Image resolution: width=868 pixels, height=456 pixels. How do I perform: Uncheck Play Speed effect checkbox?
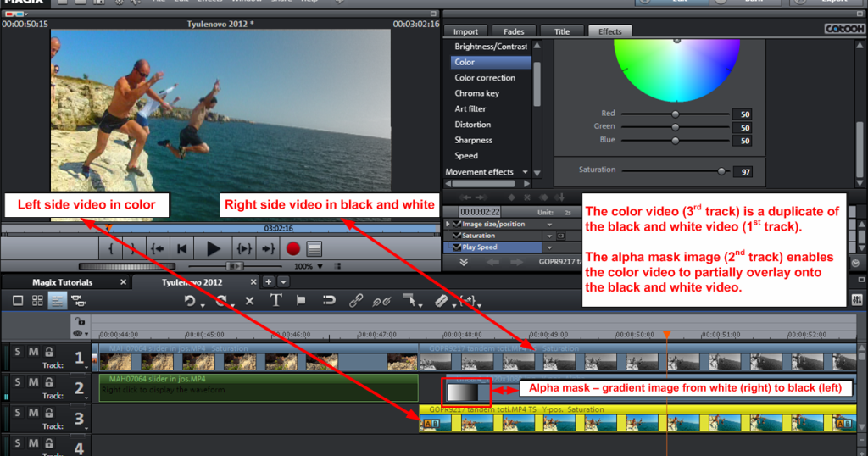[x=457, y=247]
